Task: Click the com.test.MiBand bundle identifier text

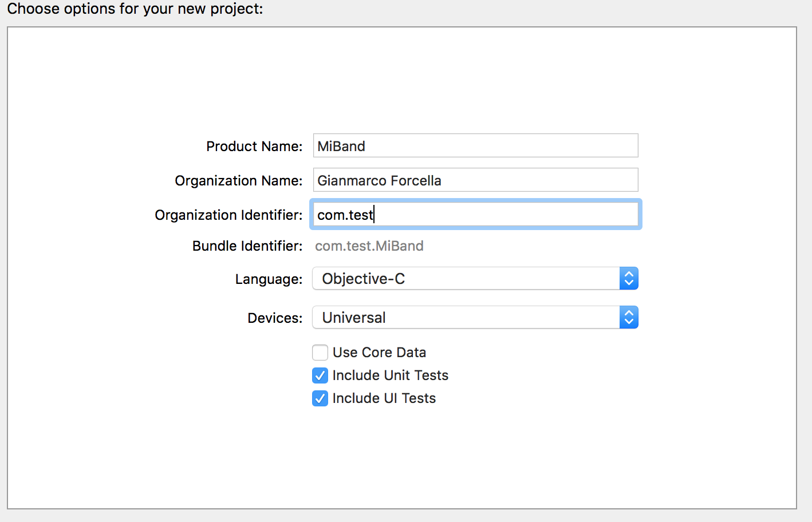Action: pos(369,246)
